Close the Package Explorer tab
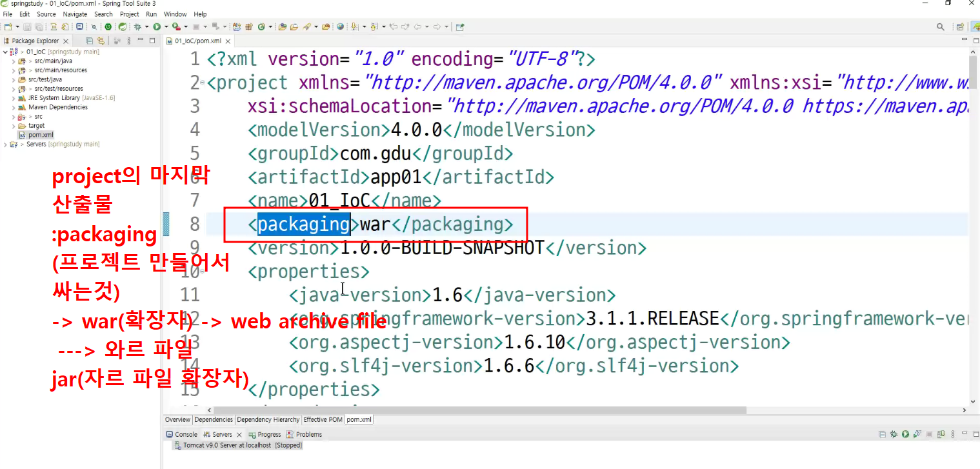 coord(65,41)
